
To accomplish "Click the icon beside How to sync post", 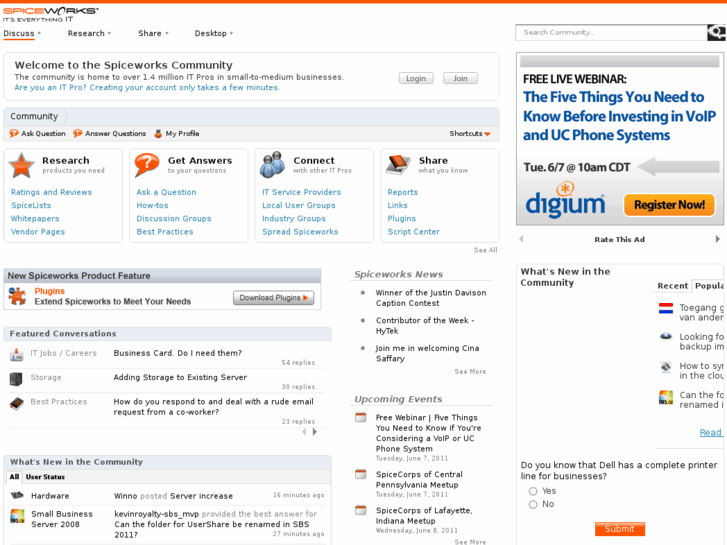I will tap(666, 367).
